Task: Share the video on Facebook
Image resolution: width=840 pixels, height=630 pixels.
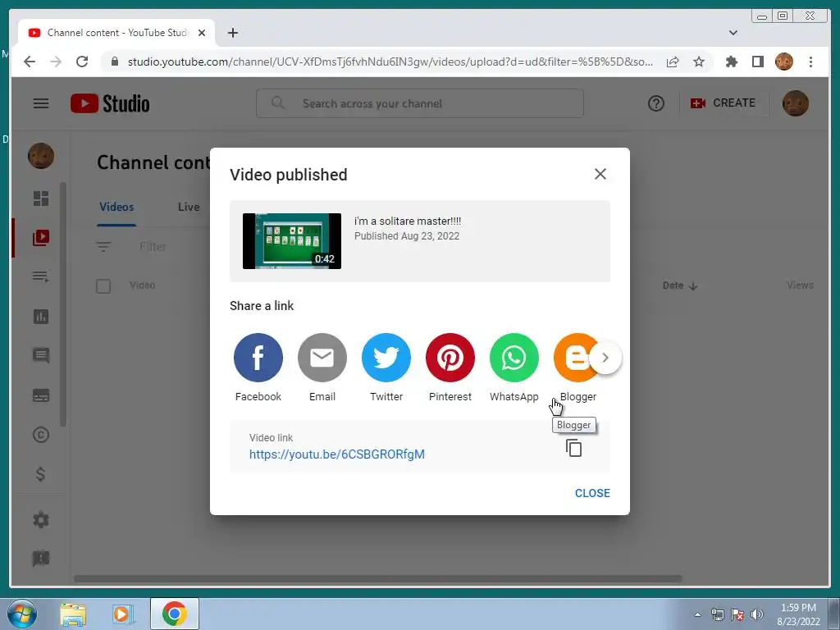Action: point(258,358)
